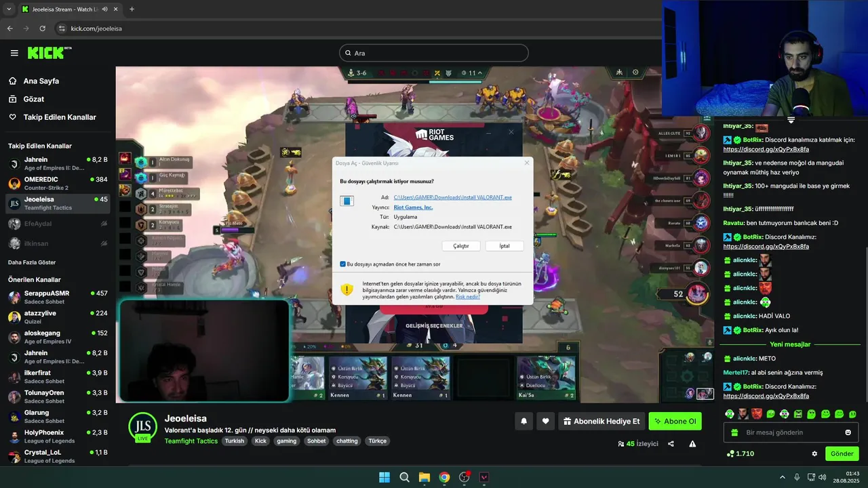The width and height of the screenshot is (868, 488).
Task: Open a new browser tab
Action: pos(132,9)
